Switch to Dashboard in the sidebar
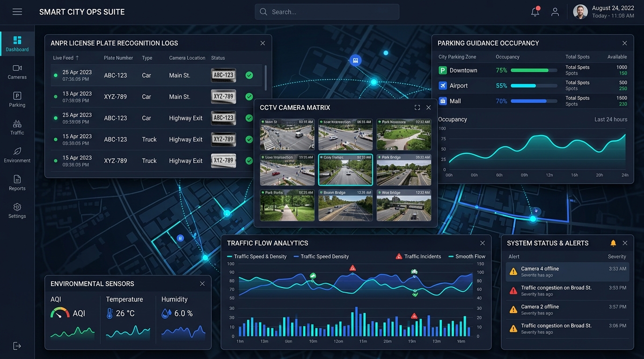This screenshot has width=644, height=359. pos(17,44)
